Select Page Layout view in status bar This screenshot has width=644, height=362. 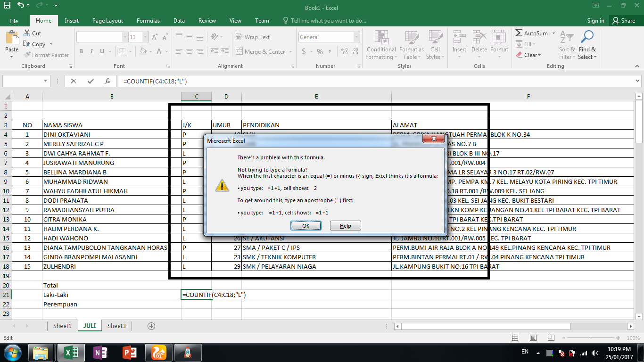click(533, 338)
